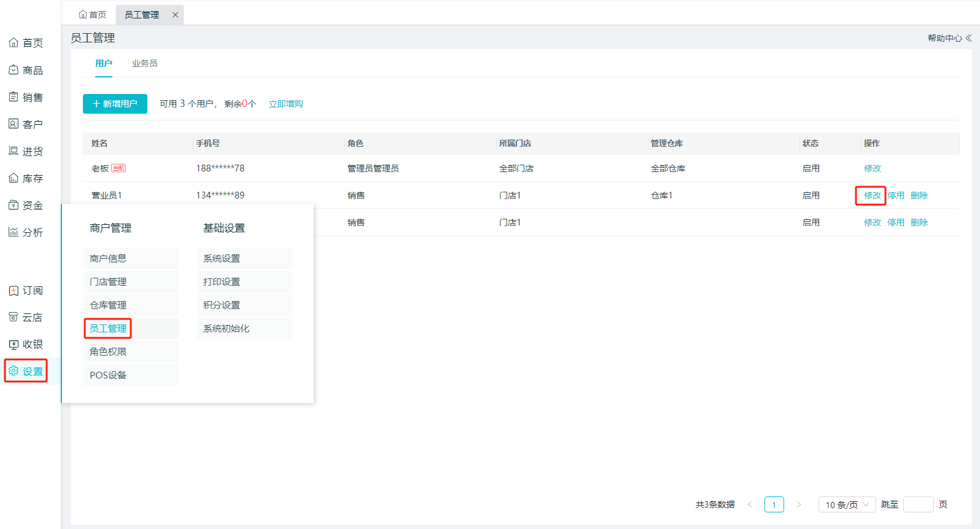
Task: Open 仓库管理 in settings menu
Action: pyautogui.click(x=131, y=305)
